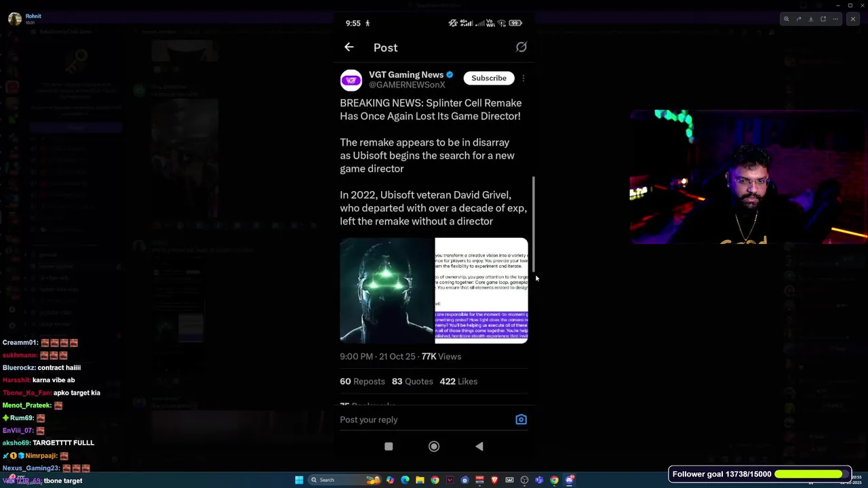This screenshot has width=868, height=488.
Task: Click chat username Nimrpaaji
Action: coord(41,455)
